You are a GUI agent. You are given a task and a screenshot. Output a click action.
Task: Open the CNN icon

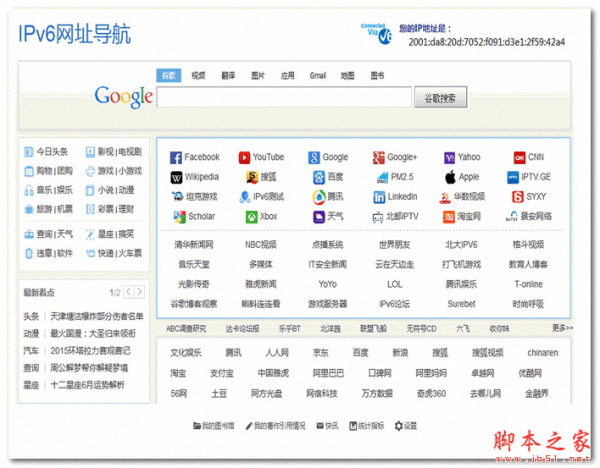[519, 158]
